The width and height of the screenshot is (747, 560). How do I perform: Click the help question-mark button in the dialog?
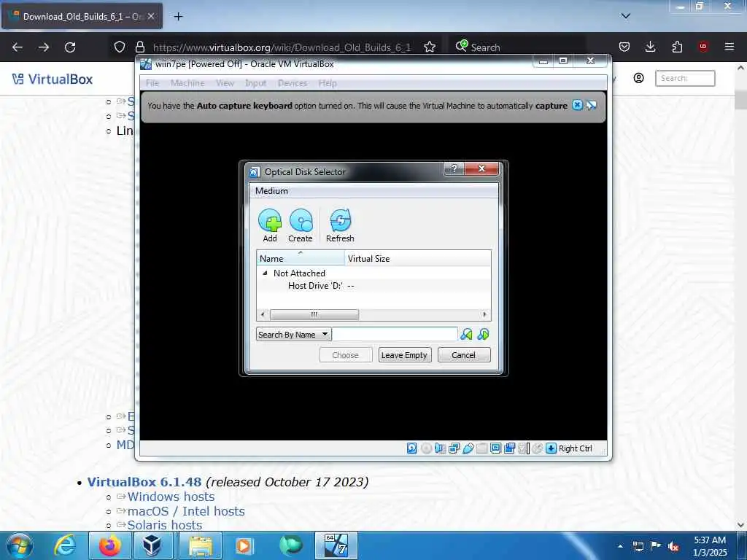point(454,168)
